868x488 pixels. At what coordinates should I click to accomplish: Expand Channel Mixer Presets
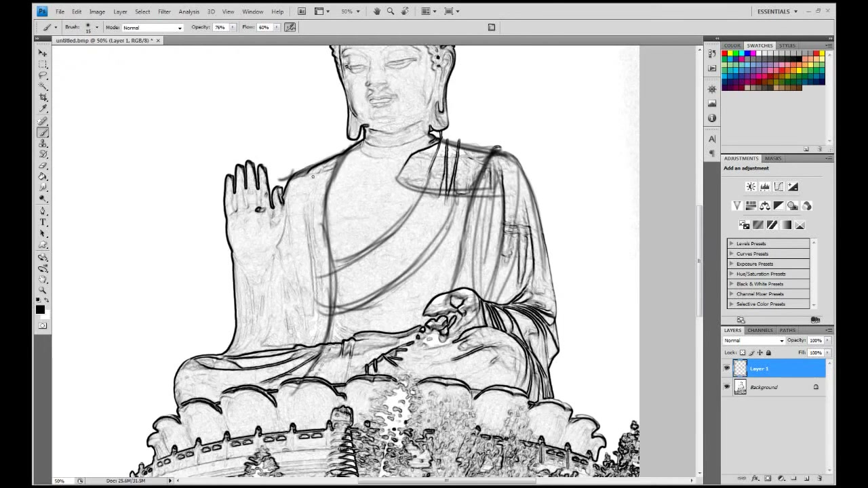coord(731,294)
